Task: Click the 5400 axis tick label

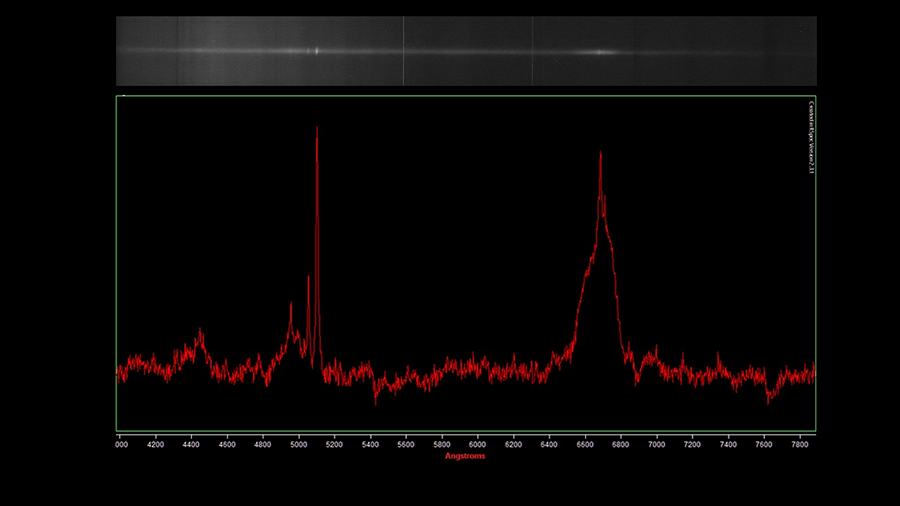Action: tap(370, 444)
